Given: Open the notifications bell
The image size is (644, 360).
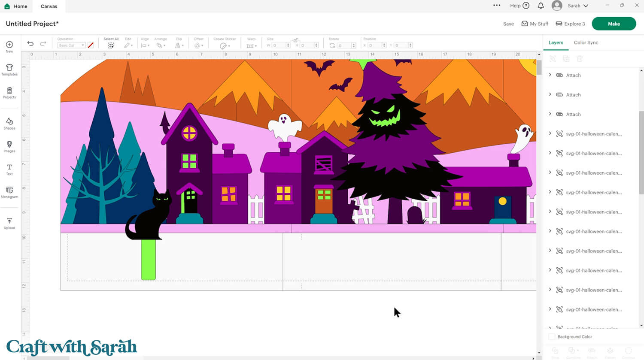Looking at the screenshot, I should 541,6.
